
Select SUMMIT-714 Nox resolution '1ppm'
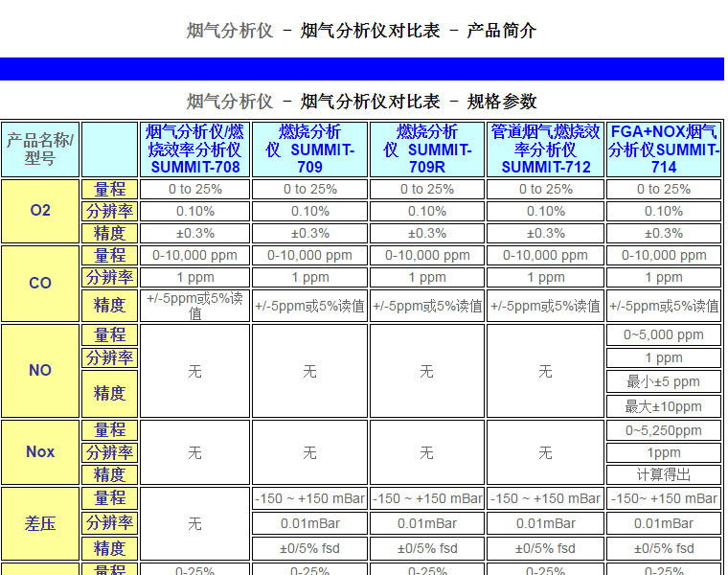tap(664, 452)
